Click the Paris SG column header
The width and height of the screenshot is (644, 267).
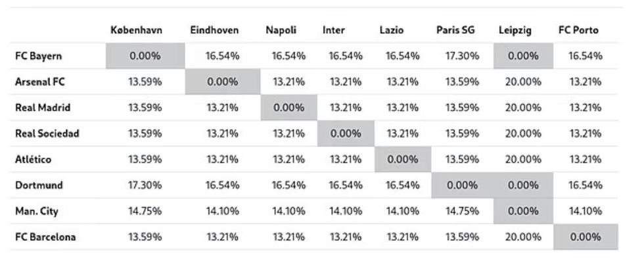(455, 30)
